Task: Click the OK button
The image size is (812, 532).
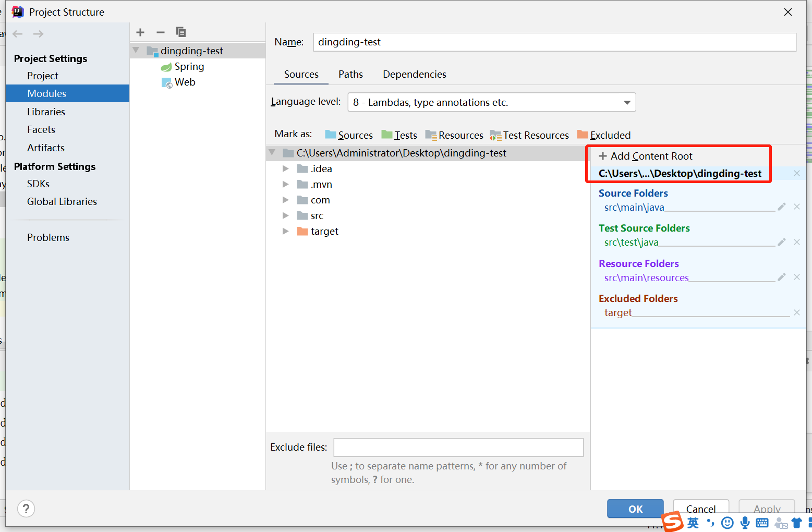Action: [x=635, y=509]
